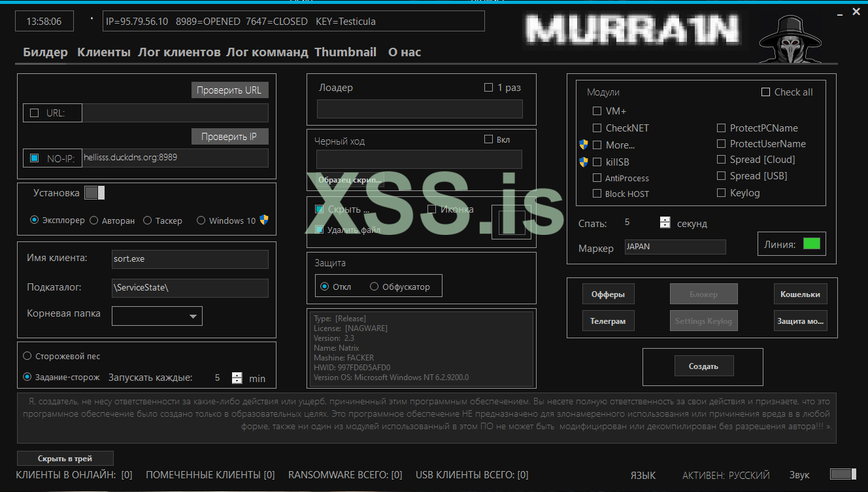Click the Защита мо... button

pos(800,321)
